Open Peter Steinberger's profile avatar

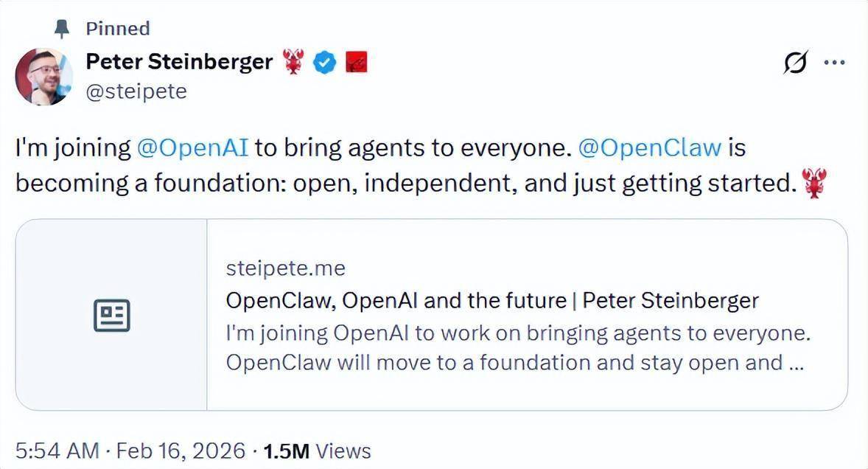point(44,74)
